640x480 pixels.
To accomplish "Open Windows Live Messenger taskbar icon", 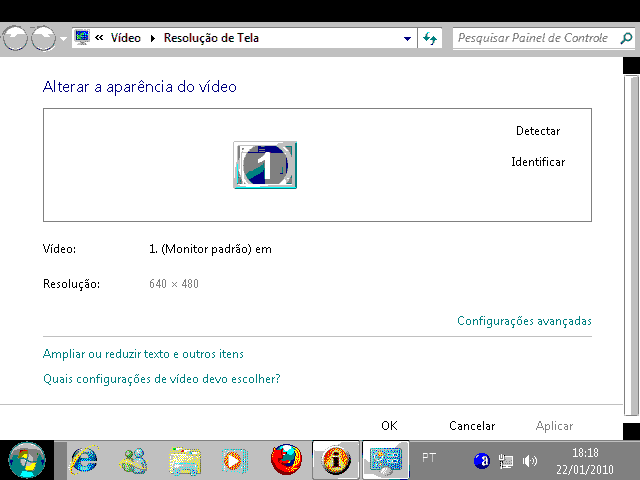I will pyautogui.click(x=133, y=460).
